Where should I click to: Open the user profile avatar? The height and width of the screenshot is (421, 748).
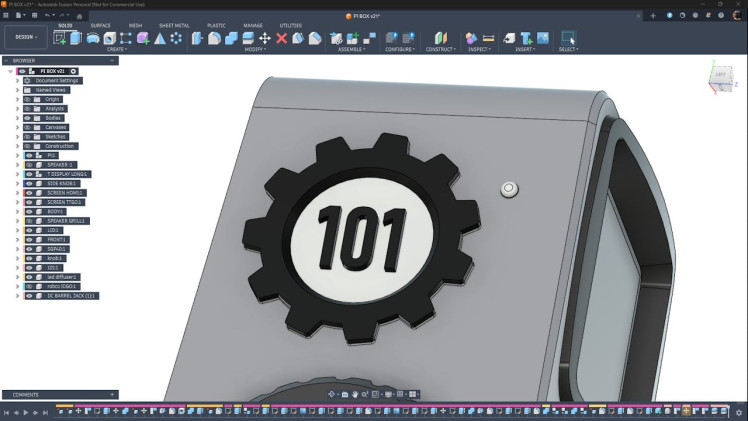click(x=737, y=16)
